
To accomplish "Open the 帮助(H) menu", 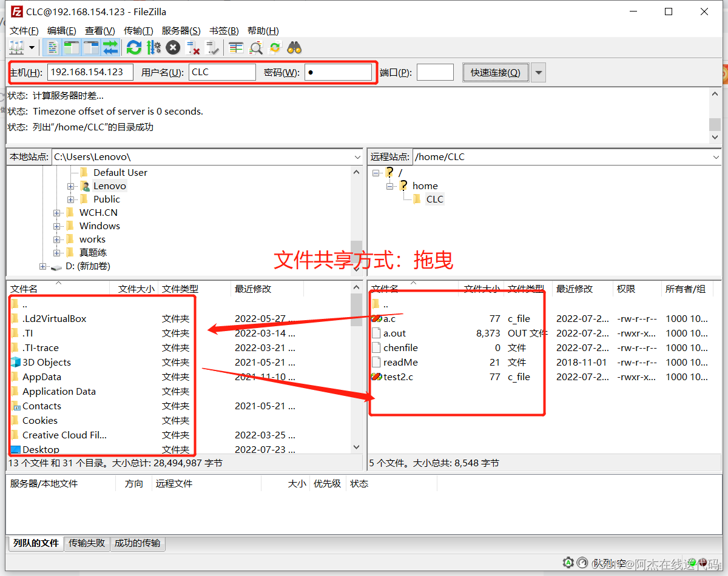I will [x=263, y=30].
